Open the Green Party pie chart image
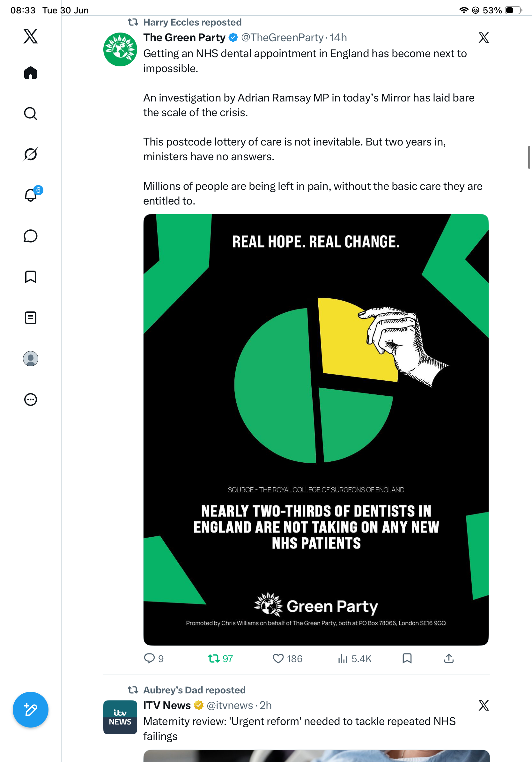The height and width of the screenshot is (762, 532). pos(316,430)
